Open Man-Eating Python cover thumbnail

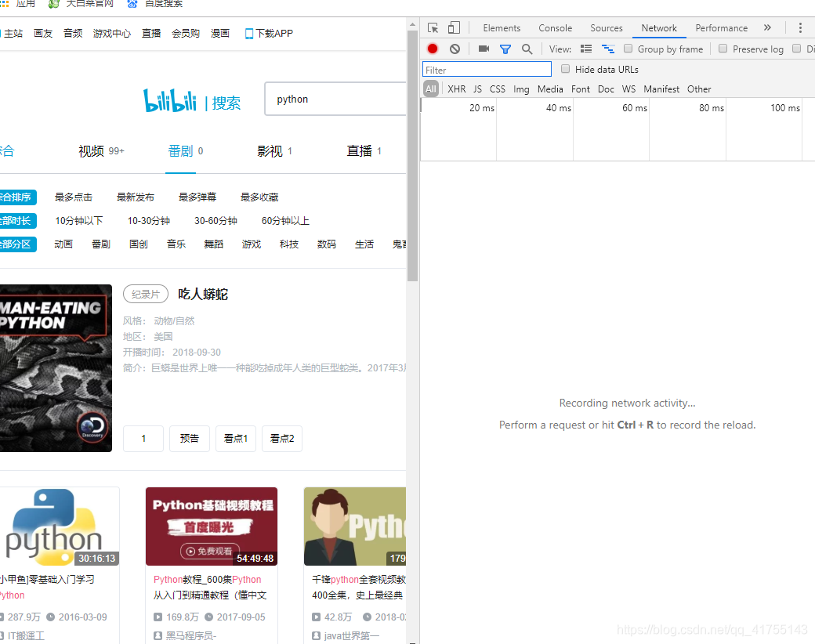click(56, 368)
